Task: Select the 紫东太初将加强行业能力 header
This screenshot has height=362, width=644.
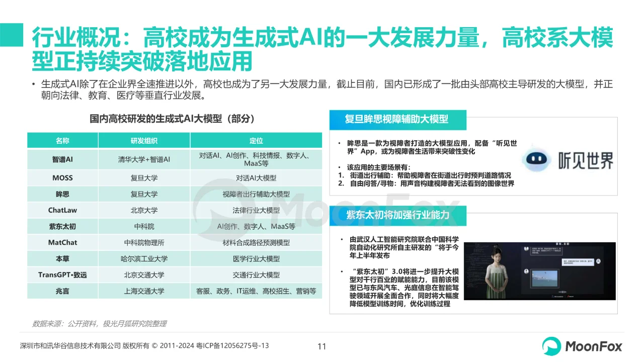Action: pyautogui.click(x=397, y=215)
